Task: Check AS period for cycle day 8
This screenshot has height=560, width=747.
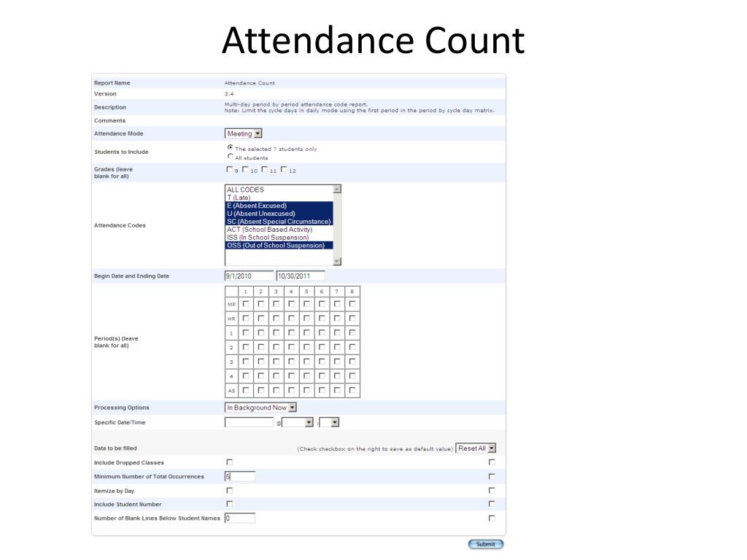Action: (x=352, y=390)
